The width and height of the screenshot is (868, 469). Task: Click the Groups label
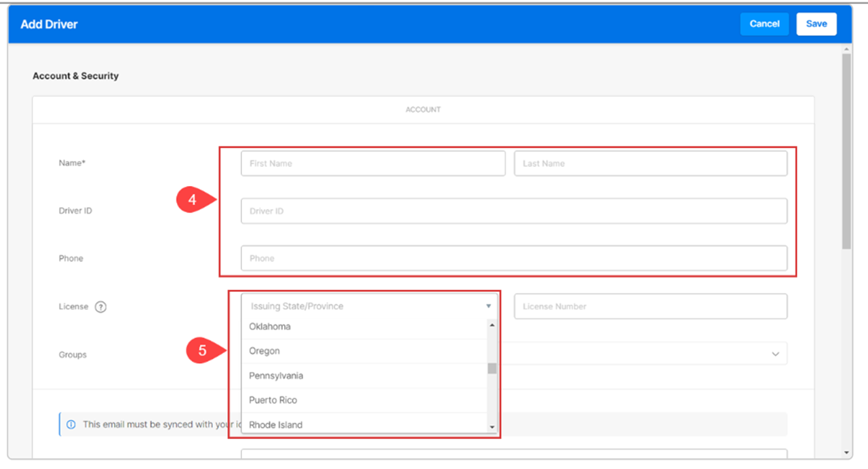point(73,355)
